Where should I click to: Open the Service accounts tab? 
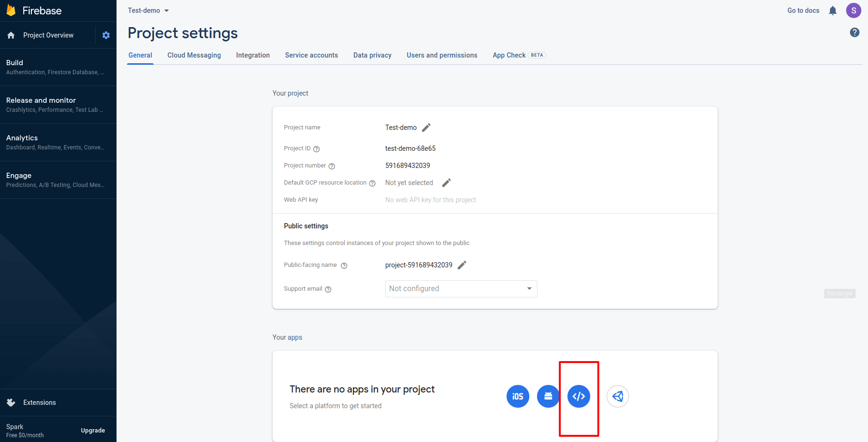311,55
